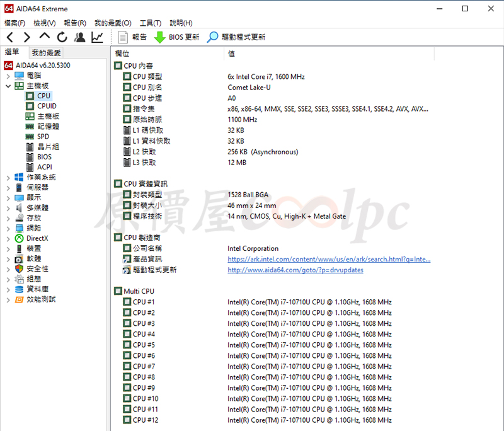Image resolution: width=504 pixels, height=431 pixels.
Task: Select the 記憶體 memory tree item
Action: pyautogui.click(x=49, y=126)
